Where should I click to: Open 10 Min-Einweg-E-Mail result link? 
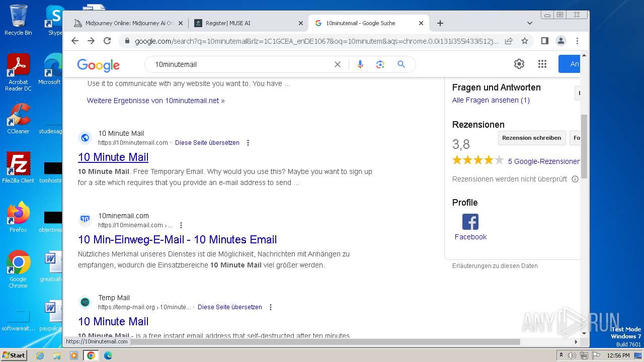point(178,239)
